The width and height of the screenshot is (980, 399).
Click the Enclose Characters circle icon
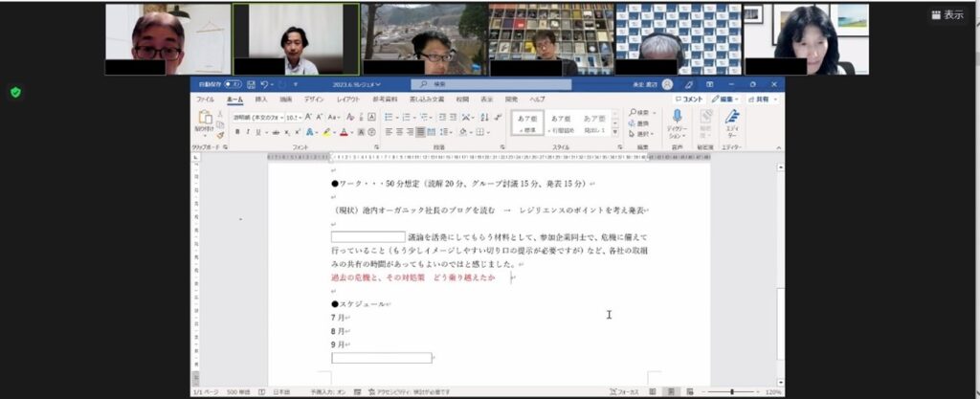point(372,132)
